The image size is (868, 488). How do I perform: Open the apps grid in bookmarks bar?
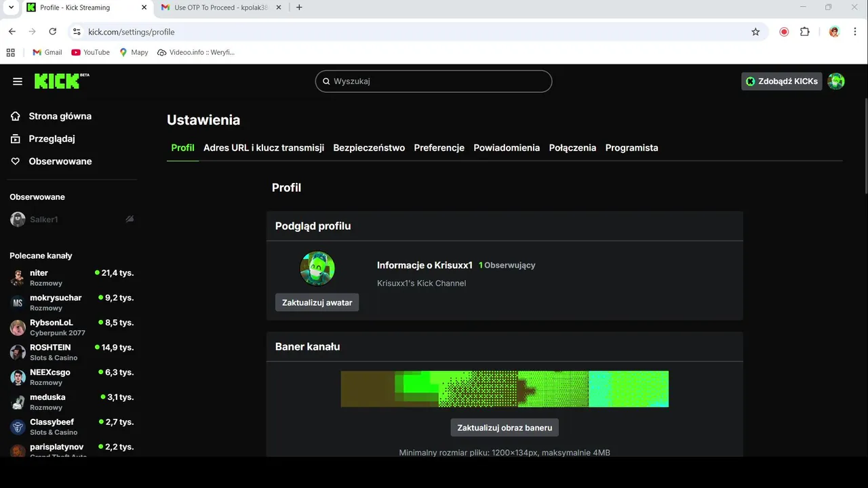[10, 52]
